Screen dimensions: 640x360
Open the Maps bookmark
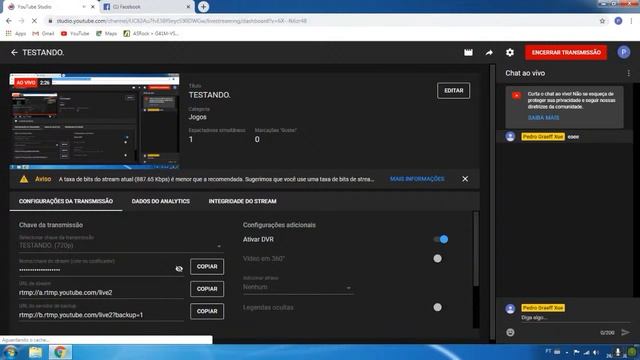click(107, 33)
